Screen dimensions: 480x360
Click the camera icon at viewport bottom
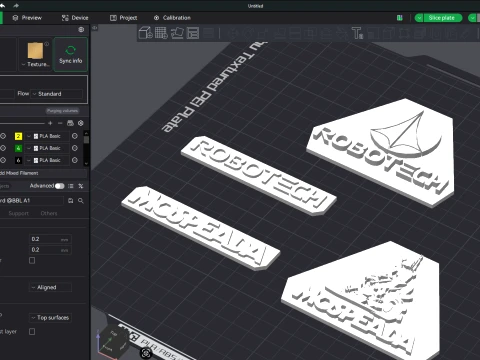tap(146, 353)
